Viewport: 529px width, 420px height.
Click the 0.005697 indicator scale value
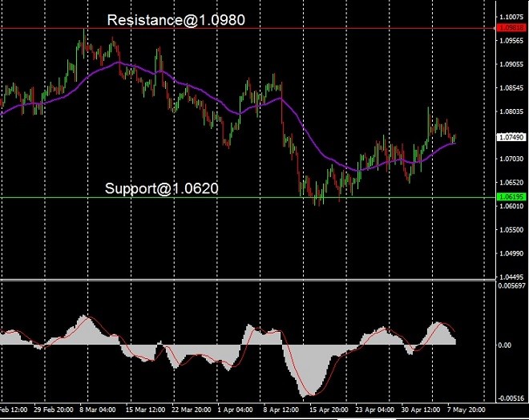[511, 285]
